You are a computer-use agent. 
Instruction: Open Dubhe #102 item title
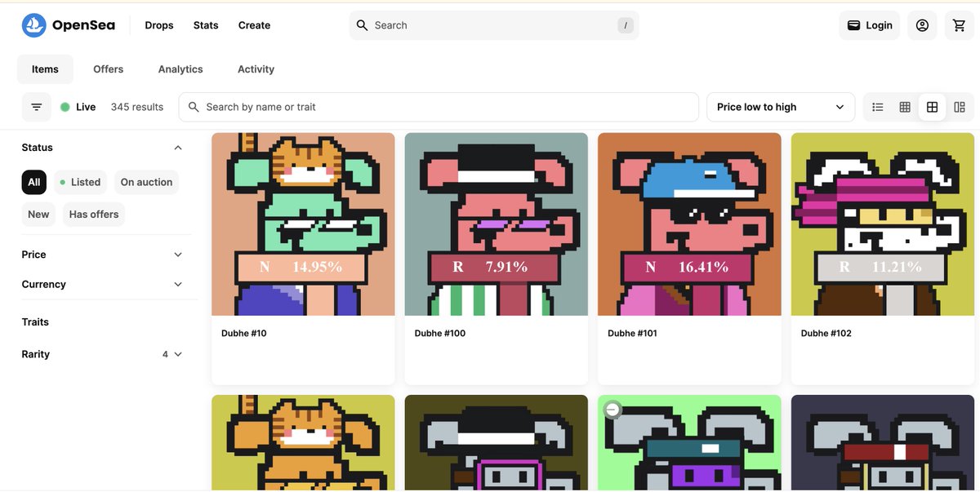click(826, 333)
